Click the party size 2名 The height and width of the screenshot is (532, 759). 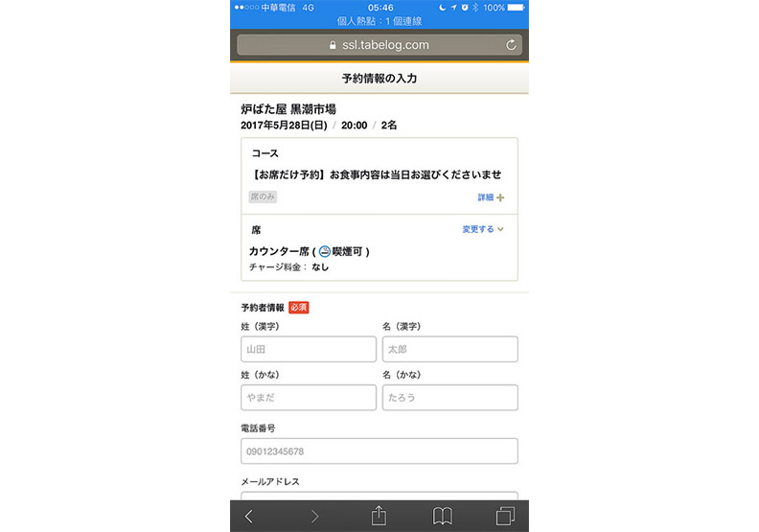[389, 126]
